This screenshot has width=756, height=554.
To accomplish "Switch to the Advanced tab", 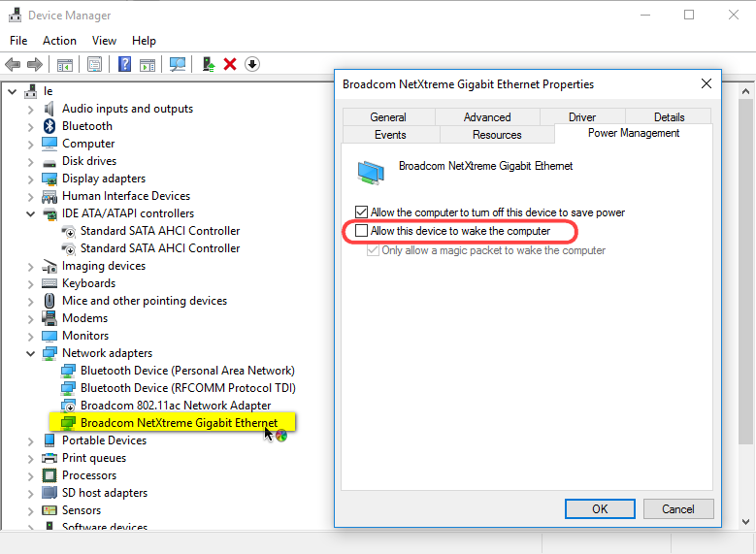I will 487,117.
